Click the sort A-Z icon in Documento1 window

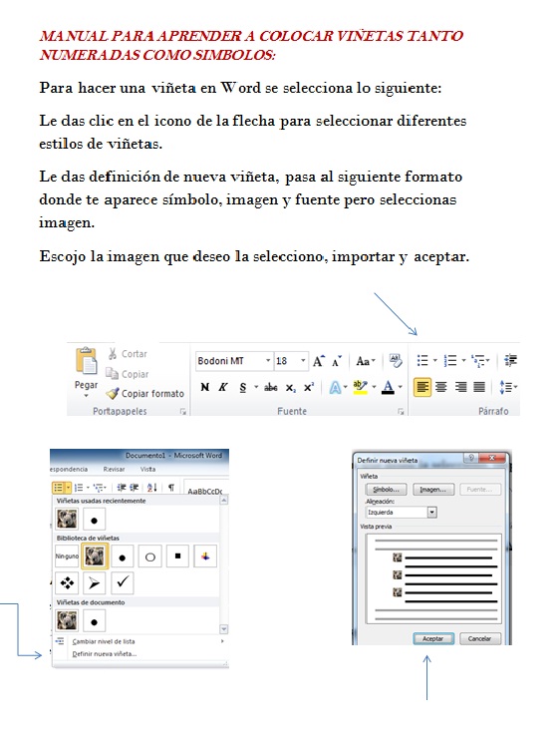(x=151, y=488)
